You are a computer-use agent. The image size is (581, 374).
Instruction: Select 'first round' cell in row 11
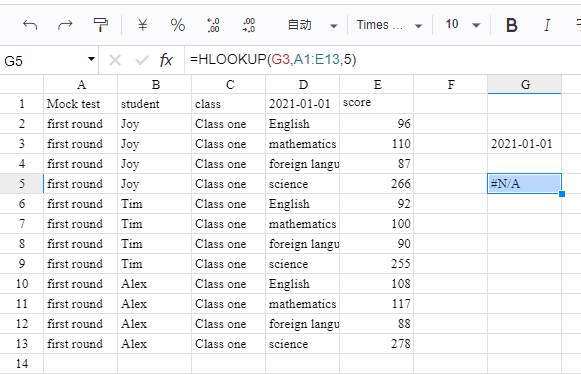click(x=81, y=304)
